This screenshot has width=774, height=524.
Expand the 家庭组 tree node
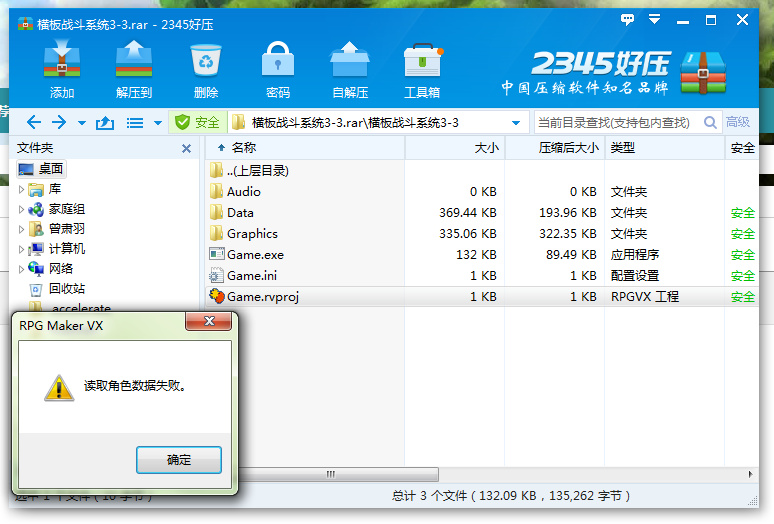(21, 209)
